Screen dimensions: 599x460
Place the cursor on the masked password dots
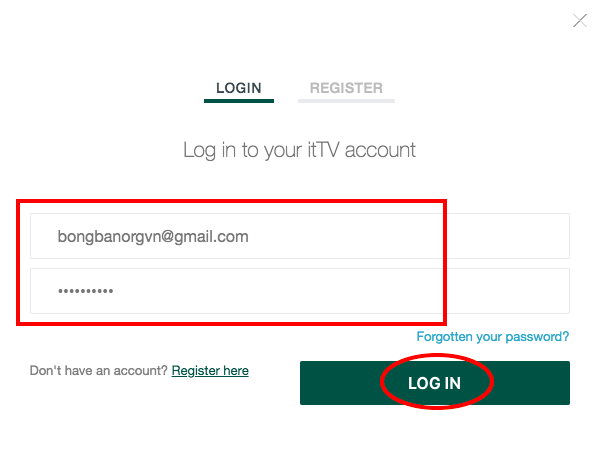point(86,291)
